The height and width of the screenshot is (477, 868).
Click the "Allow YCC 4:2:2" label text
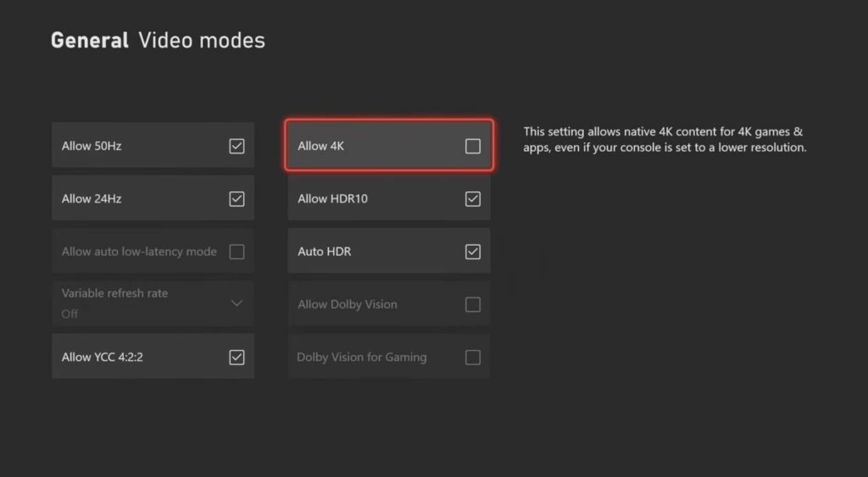(102, 358)
